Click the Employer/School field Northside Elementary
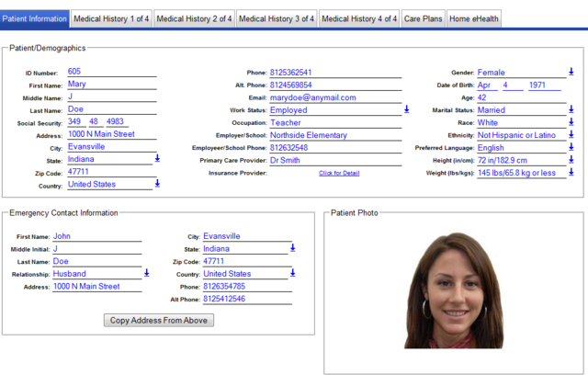Viewport: 588px width, 375px height. 335,135
